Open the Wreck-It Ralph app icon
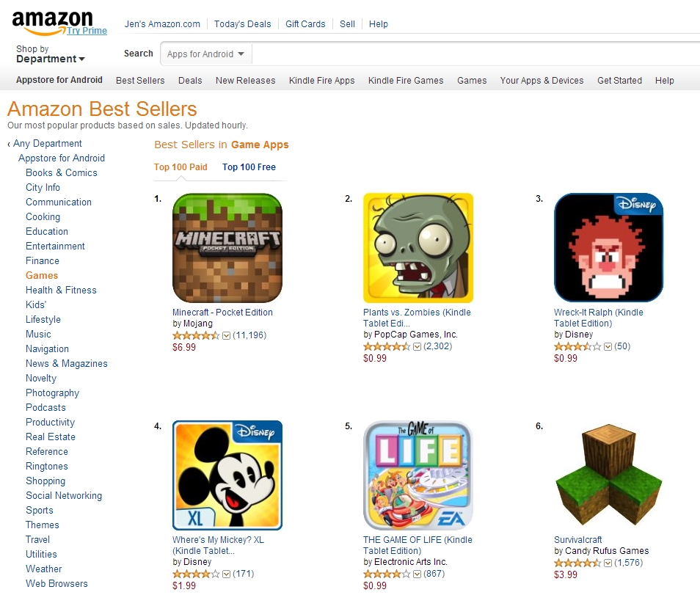 point(608,248)
